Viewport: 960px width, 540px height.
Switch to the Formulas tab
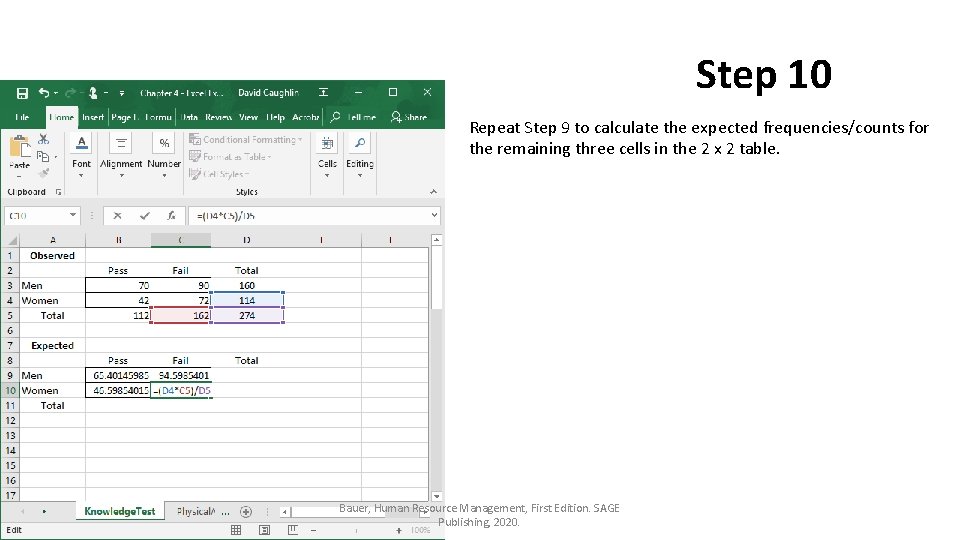click(159, 117)
